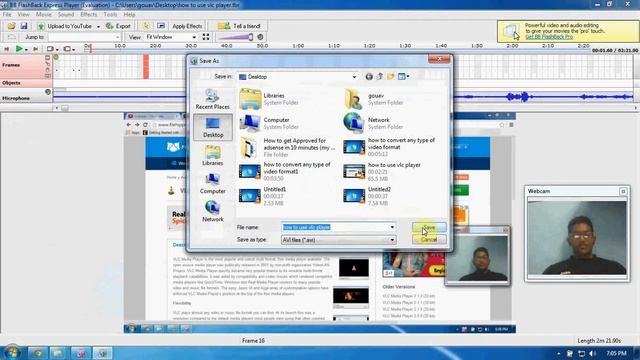640x360 pixels.
Task: Click the Save floppy disk toolbar icon
Action: (x=24, y=26)
